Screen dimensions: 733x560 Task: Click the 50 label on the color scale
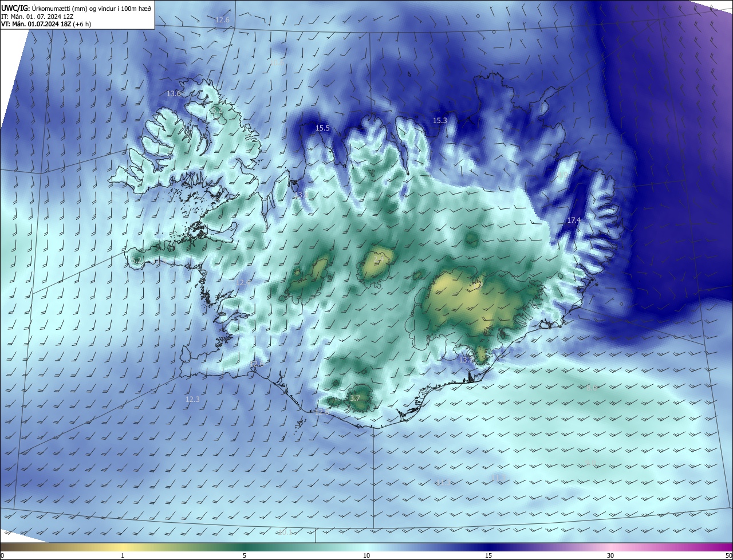click(728, 555)
